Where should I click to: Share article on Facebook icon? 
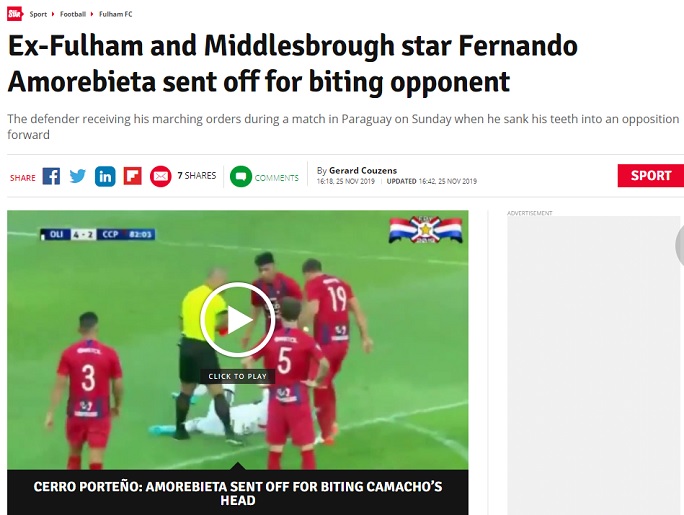tap(51, 177)
